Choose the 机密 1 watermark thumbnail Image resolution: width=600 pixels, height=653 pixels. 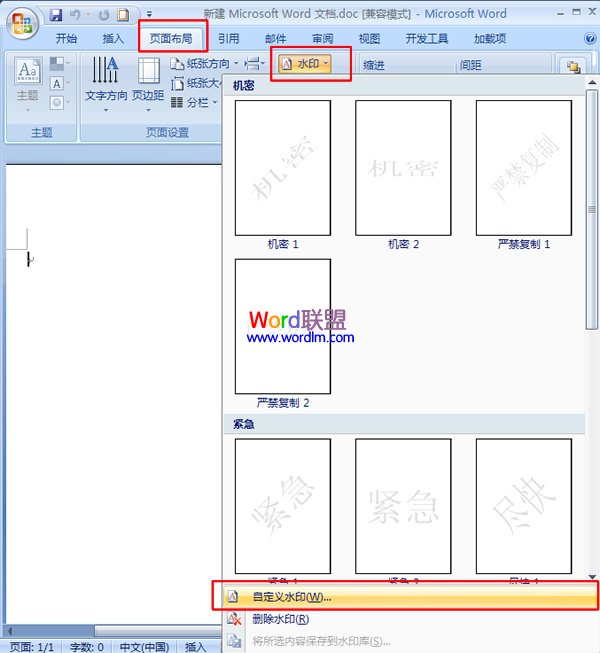click(283, 168)
